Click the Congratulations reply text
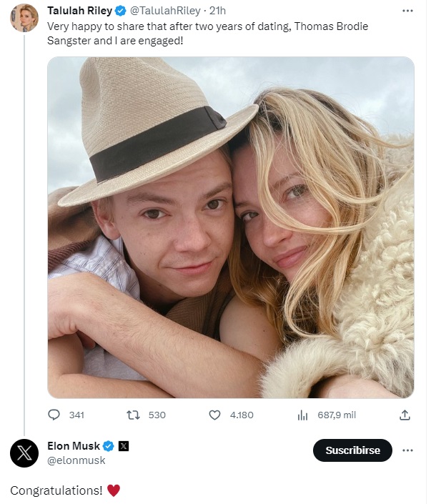The image size is (441, 504). 56,490
